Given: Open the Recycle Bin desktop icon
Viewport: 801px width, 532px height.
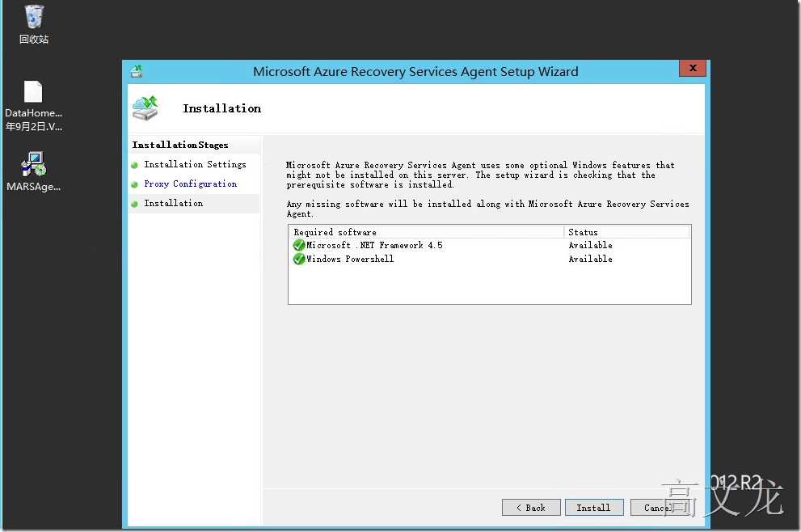Looking at the screenshot, I should coord(34,24).
